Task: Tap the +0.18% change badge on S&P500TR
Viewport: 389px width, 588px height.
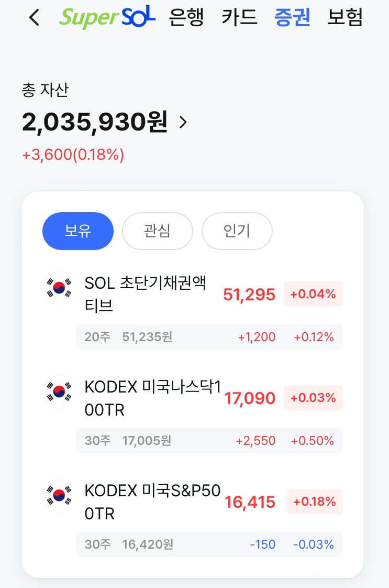Action: pos(315,502)
